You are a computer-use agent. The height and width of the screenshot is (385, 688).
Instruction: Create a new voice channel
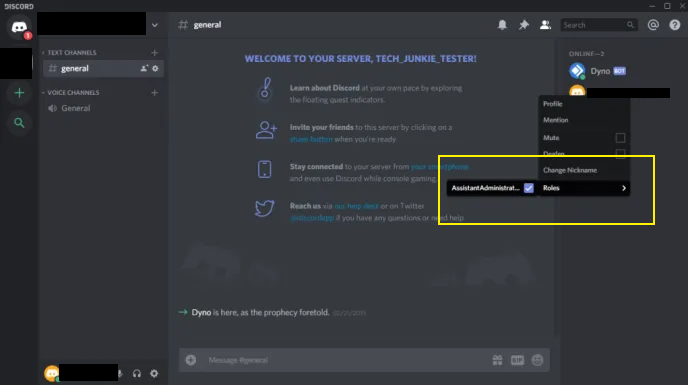[154, 93]
